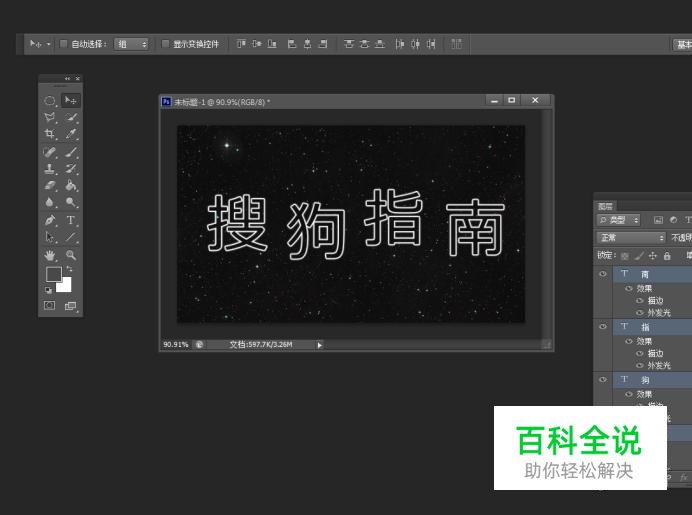Align bottom edges of layers
The image size is (692, 515).
coord(272,44)
